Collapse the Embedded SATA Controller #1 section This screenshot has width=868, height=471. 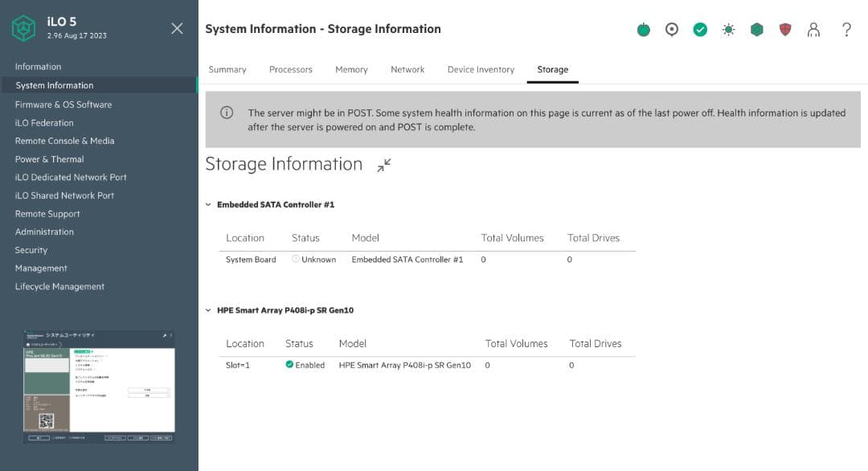click(208, 204)
